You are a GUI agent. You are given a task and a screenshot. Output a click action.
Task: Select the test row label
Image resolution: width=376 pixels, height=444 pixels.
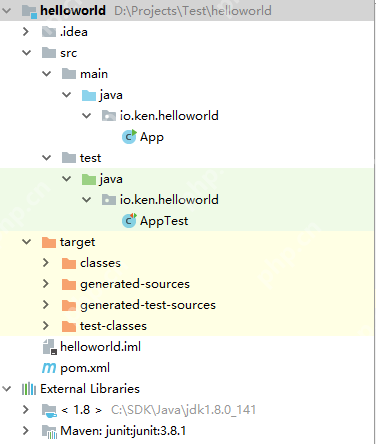[90, 158]
